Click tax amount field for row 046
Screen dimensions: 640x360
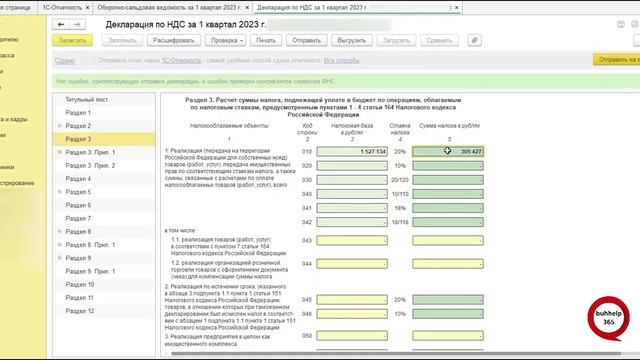click(x=448, y=314)
